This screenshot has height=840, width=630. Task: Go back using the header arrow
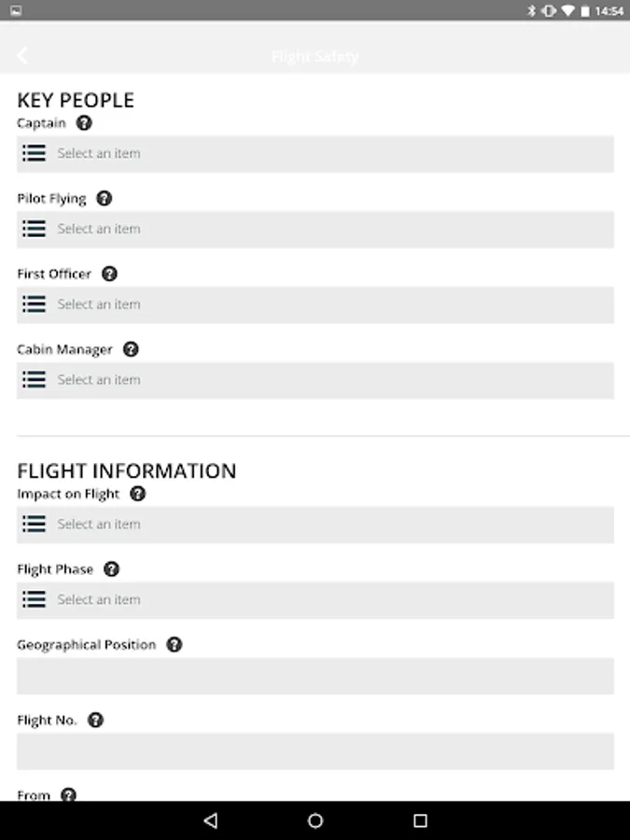pos(22,56)
